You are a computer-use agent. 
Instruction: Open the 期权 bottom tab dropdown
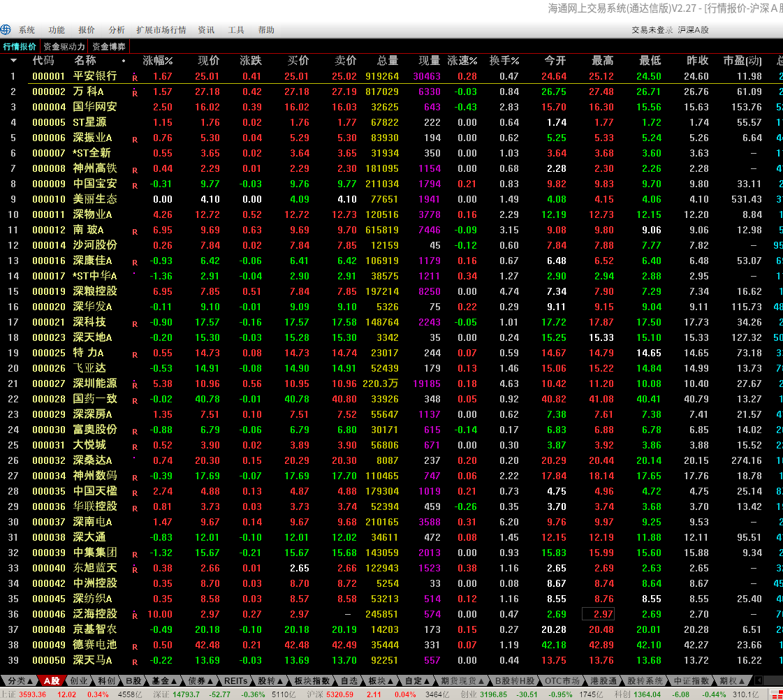click(x=733, y=680)
